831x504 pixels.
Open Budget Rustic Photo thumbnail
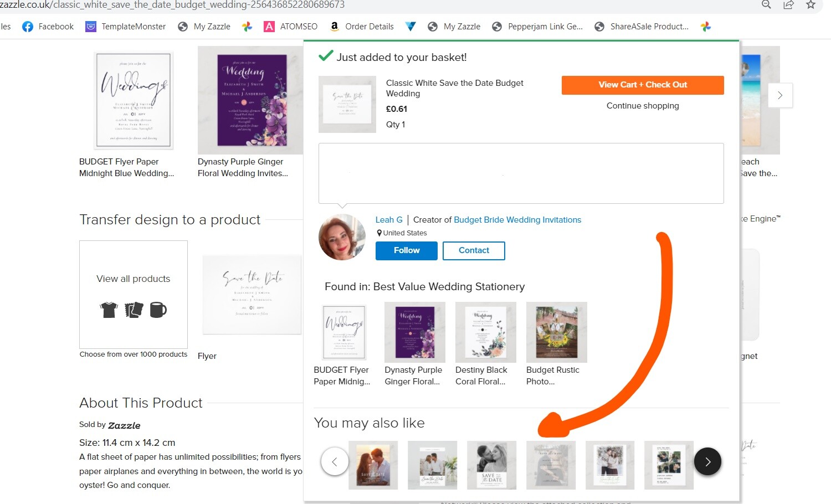click(x=557, y=332)
